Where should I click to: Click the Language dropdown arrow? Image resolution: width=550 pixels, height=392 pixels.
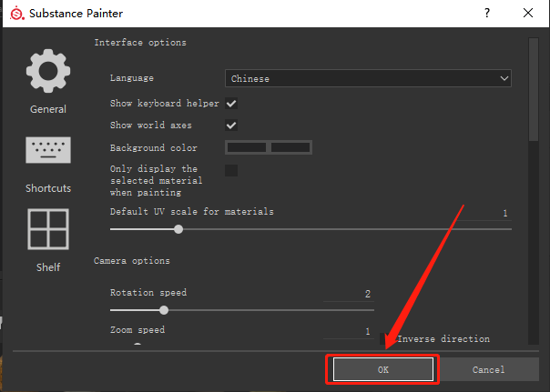tap(504, 78)
